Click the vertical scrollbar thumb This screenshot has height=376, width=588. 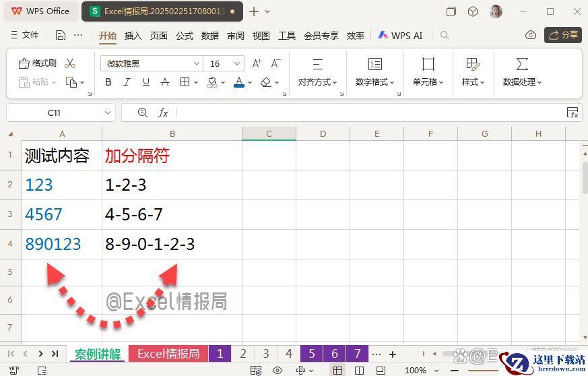[585, 177]
